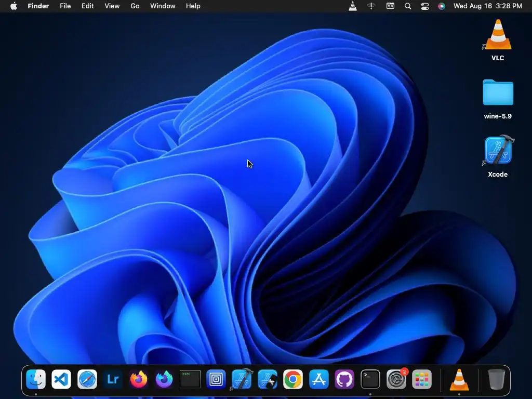Launch GitHub Desktop from the Dock
The height and width of the screenshot is (399, 532).
pyautogui.click(x=344, y=379)
